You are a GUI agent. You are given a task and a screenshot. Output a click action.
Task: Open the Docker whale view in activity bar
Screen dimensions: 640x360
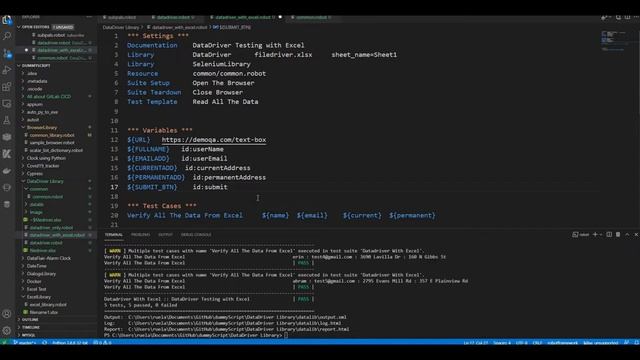pyautogui.click(x=7, y=171)
